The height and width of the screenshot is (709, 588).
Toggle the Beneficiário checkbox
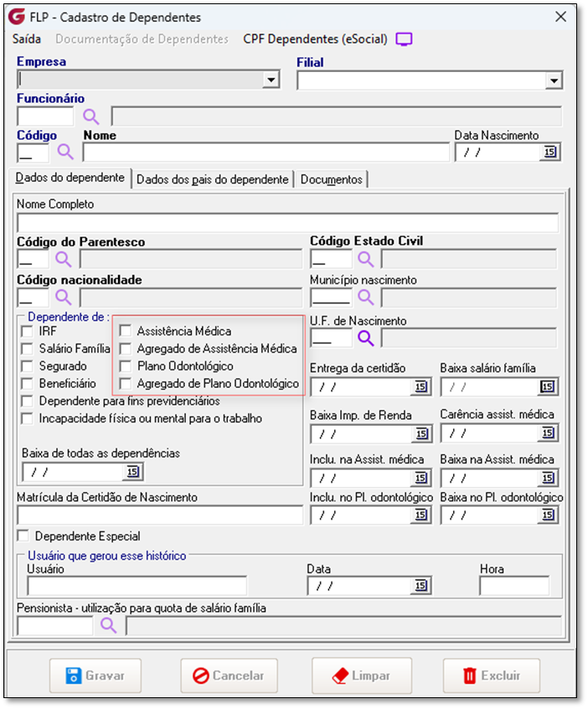click(27, 384)
